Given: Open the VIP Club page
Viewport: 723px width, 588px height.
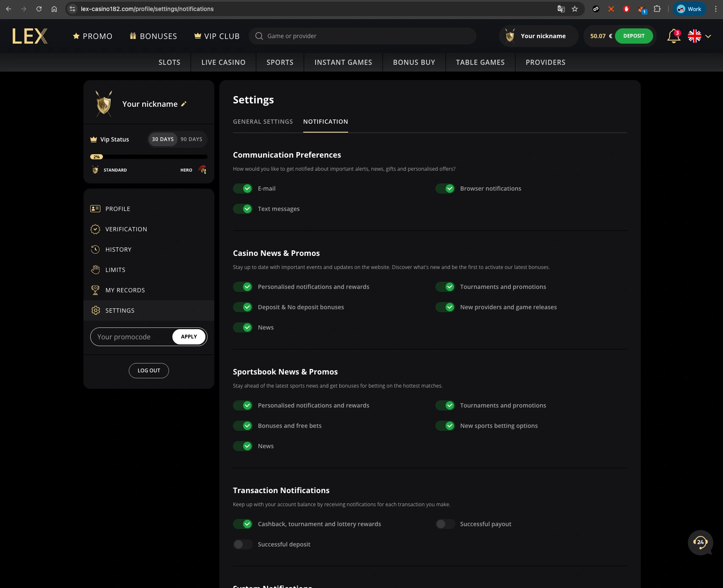Looking at the screenshot, I should [217, 36].
